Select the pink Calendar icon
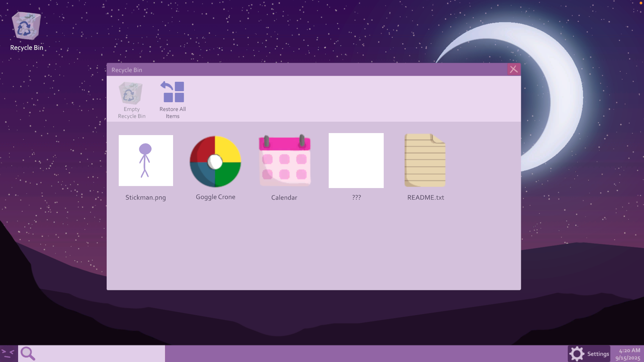This screenshot has width=644, height=362. pos(284,161)
